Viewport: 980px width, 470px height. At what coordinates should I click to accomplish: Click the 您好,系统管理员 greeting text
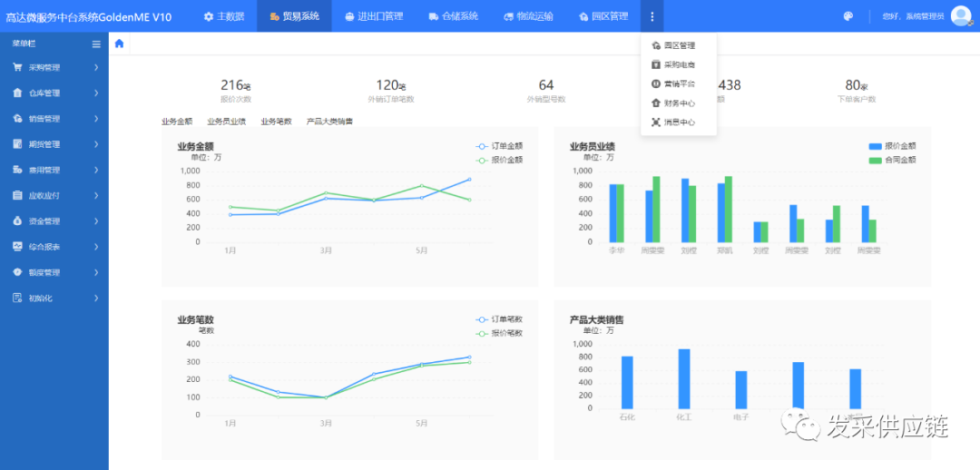pos(913,17)
